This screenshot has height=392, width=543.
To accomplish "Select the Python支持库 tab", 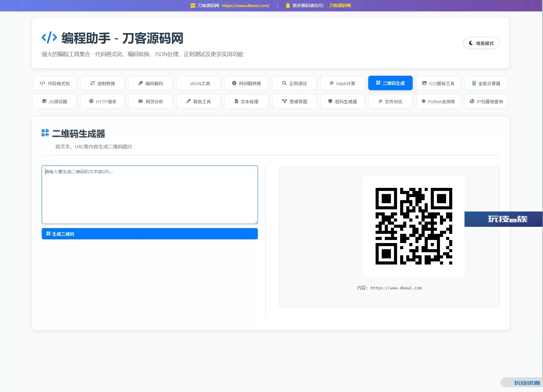I will pos(438,101).
